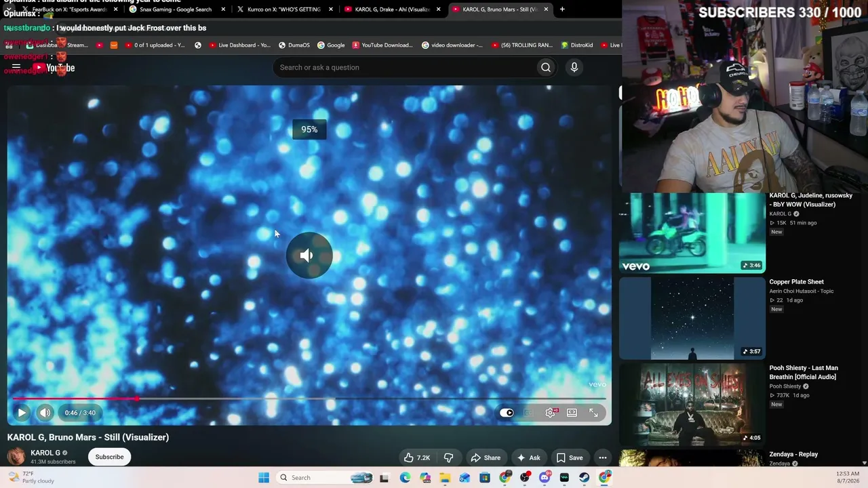Viewport: 868px width, 488px height.
Task: Open the player settings gear
Action: pyautogui.click(x=551, y=412)
